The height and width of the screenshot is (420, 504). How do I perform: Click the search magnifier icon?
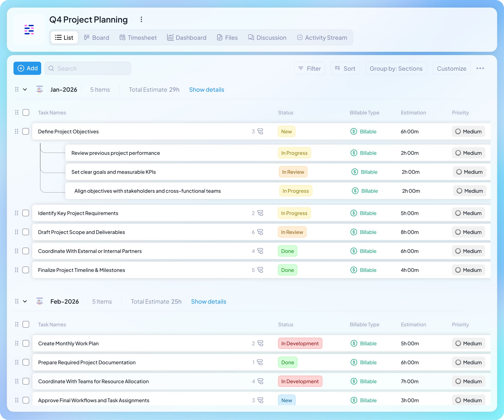coord(51,69)
